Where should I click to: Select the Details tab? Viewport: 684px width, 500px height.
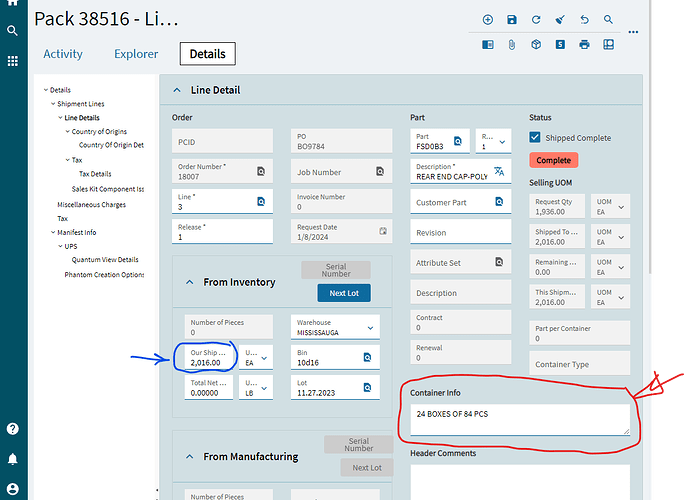(208, 54)
